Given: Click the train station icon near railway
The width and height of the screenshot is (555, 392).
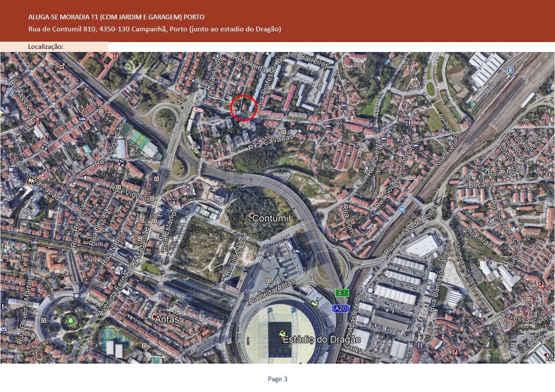Looking at the screenshot, I should pyautogui.click(x=510, y=70).
